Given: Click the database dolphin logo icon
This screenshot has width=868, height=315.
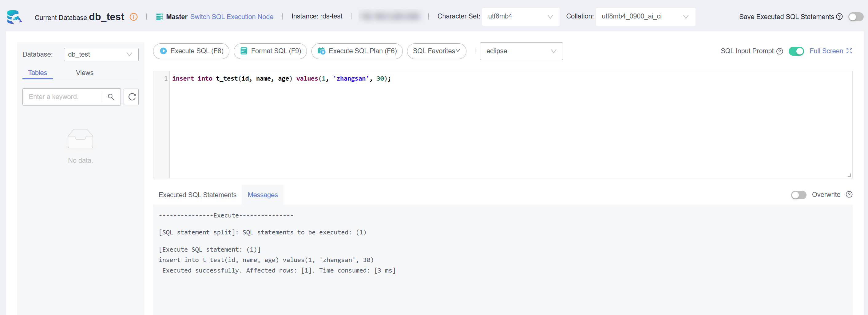Looking at the screenshot, I should click(14, 17).
